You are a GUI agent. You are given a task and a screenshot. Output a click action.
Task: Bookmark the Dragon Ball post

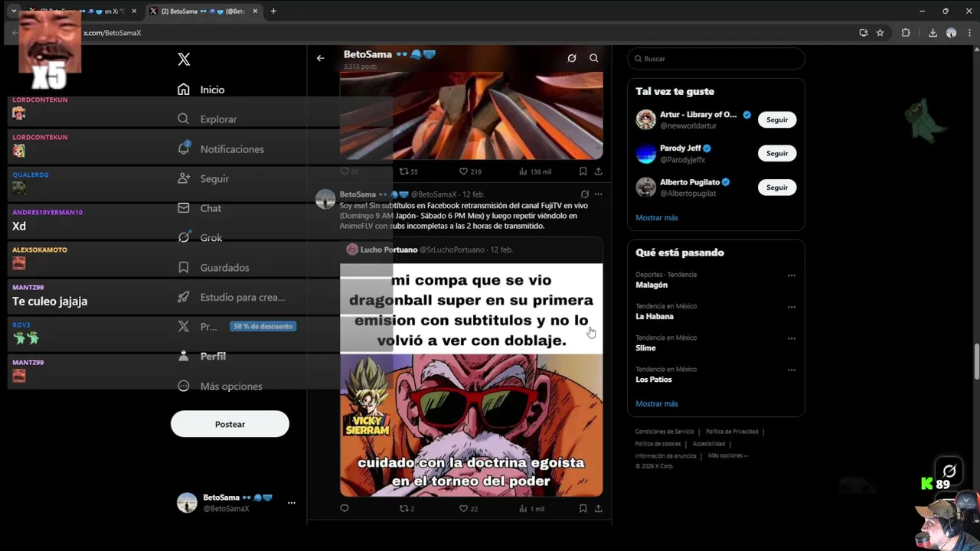[x=583, y=508]
